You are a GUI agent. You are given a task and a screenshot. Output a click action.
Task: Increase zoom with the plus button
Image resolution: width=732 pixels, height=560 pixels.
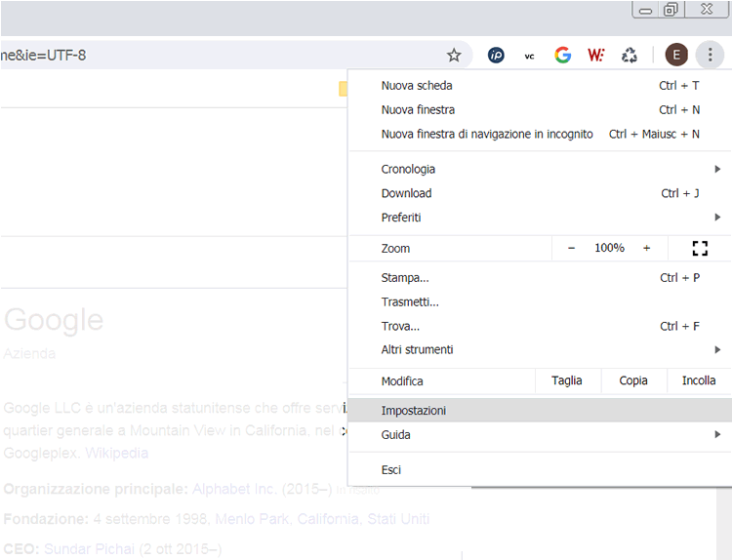pos(646,248)
